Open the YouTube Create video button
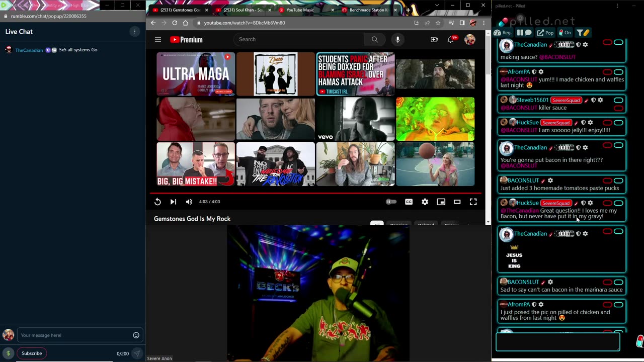Screen dimensions: 644x362 click(434, 39)
